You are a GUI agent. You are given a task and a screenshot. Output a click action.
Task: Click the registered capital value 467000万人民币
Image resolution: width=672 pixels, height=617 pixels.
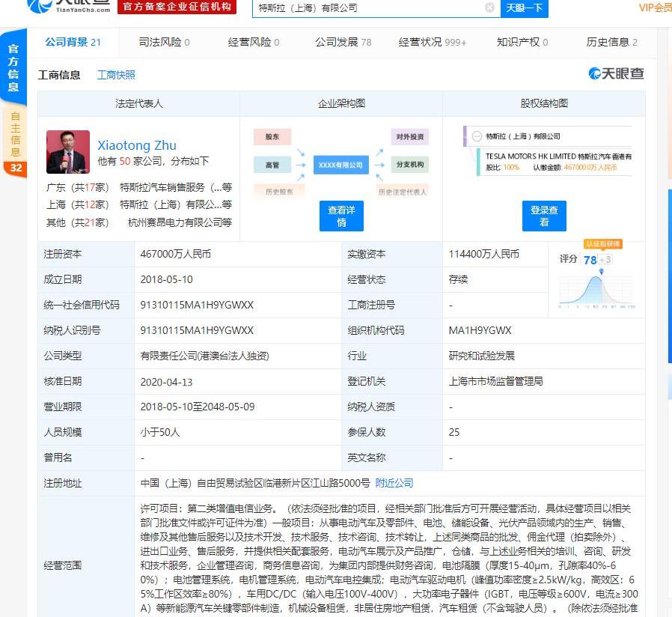coord(176,254)
